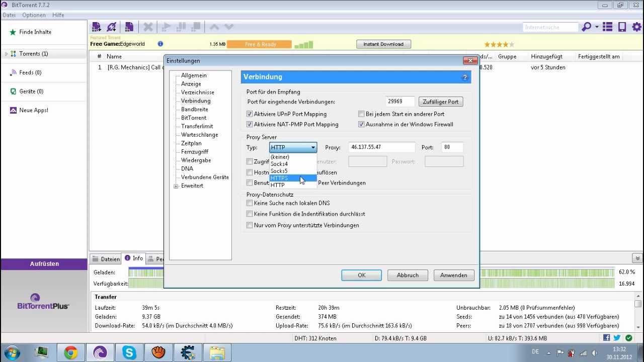The height and width of the screenshot is (362, 644).
Task: Toggle Aktiviere UPnP Port Mapping checkbox
Action: coord(250,114)
